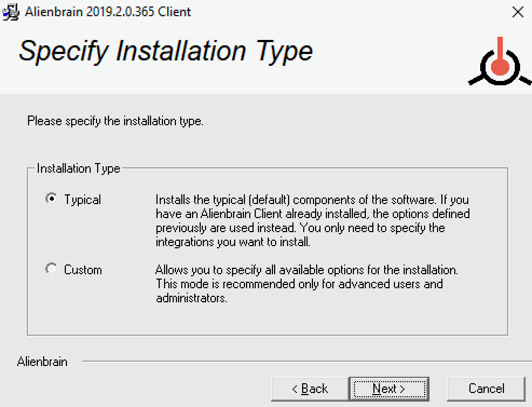Click the "Specify Installation Type" heading
Viewport: 532px width, 407px height.
166,51
